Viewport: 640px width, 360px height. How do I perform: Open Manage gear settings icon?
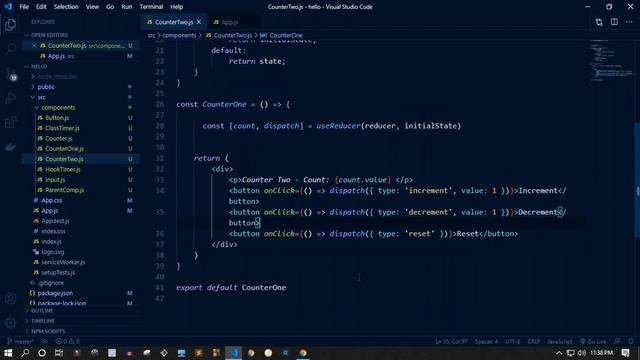tap(11, 323)
